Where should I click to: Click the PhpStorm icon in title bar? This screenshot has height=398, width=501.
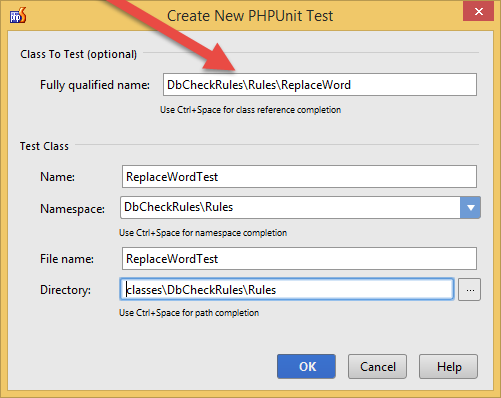pos(18,16)
